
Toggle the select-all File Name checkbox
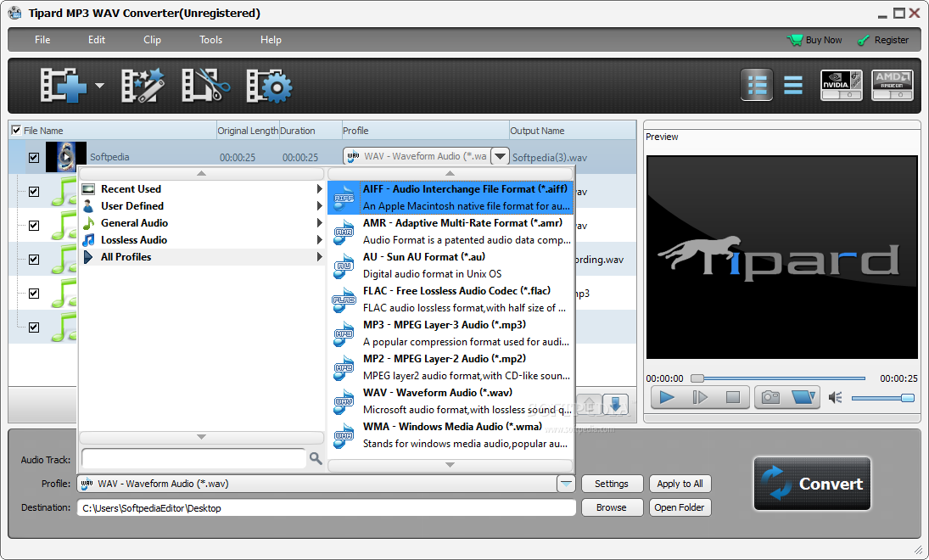pos(16,130)
